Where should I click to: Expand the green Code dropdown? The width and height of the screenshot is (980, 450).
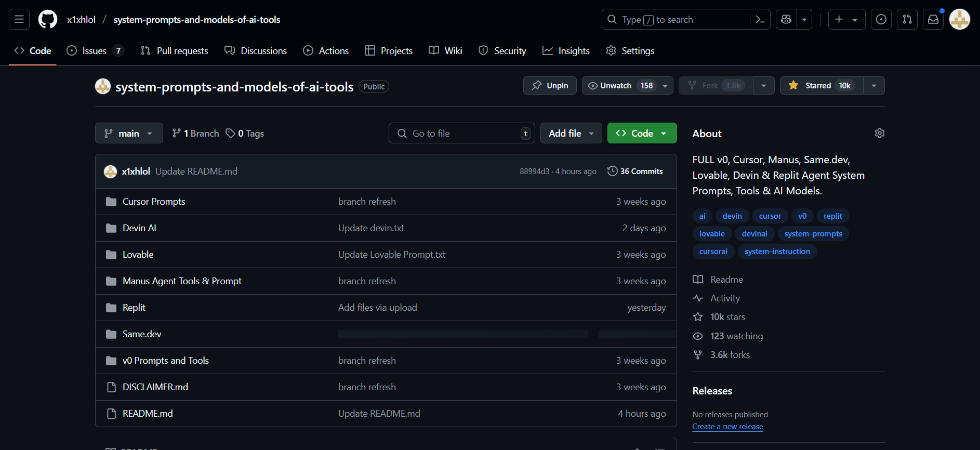click(x=642, y=133)
